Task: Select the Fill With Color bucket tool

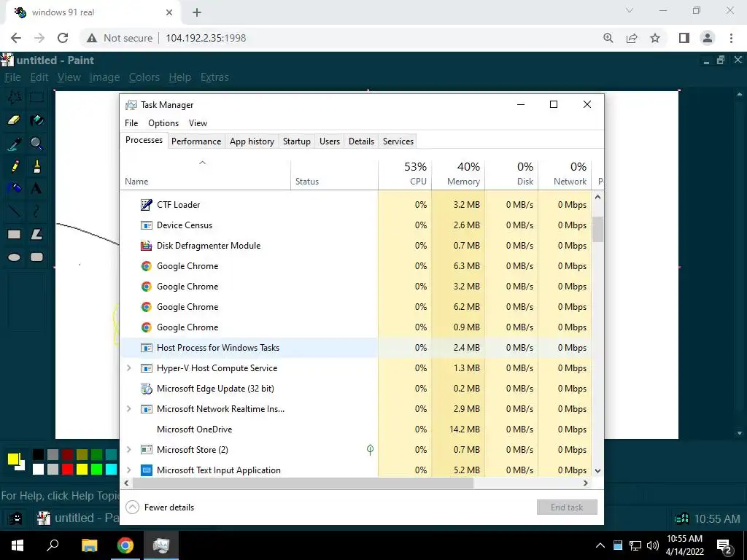Action: [36, 120]
